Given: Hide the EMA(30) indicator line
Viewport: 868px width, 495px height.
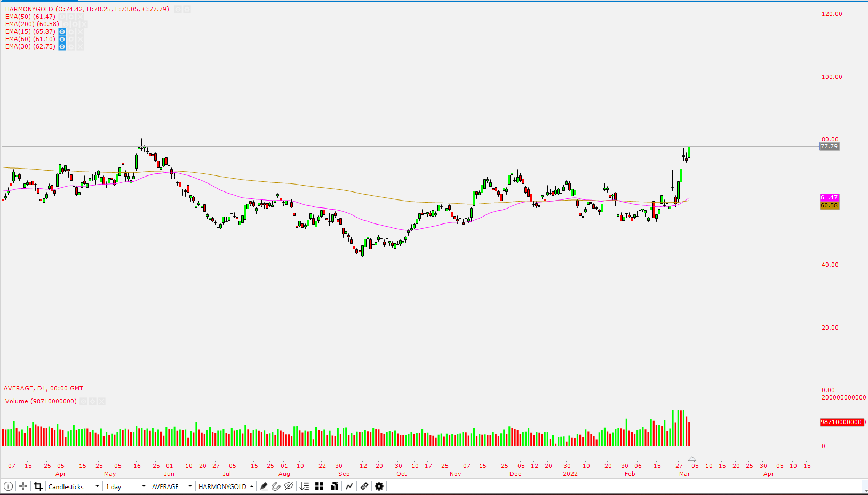Looking at the screenshot, I should coord(62,47).
